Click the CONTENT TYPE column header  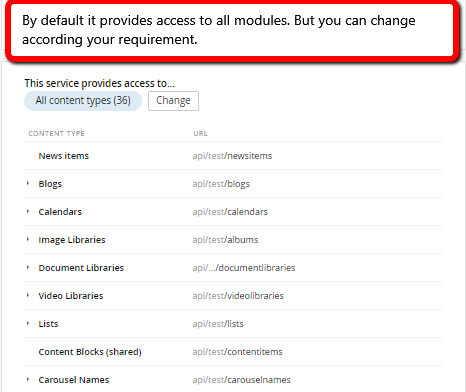(x=57, y=133)
